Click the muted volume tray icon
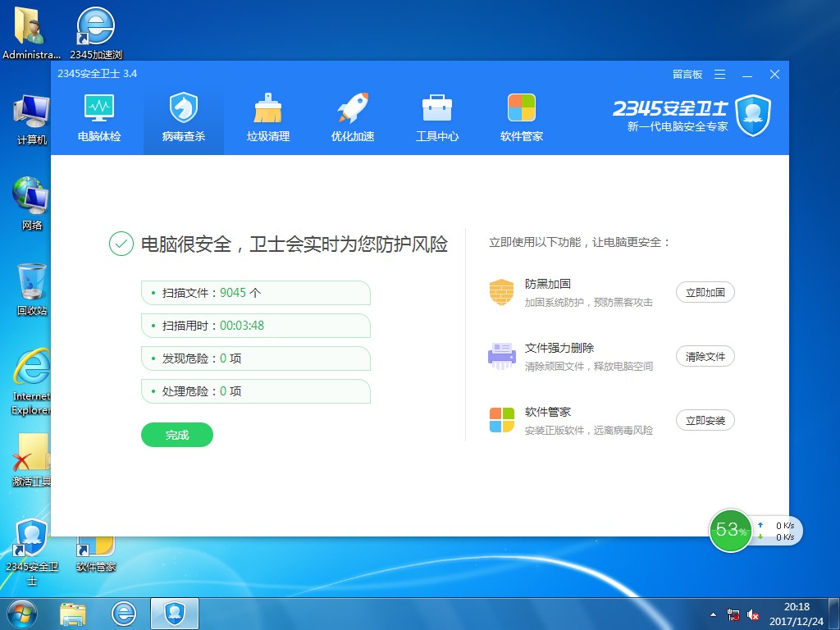 click(x=753, y=614)
